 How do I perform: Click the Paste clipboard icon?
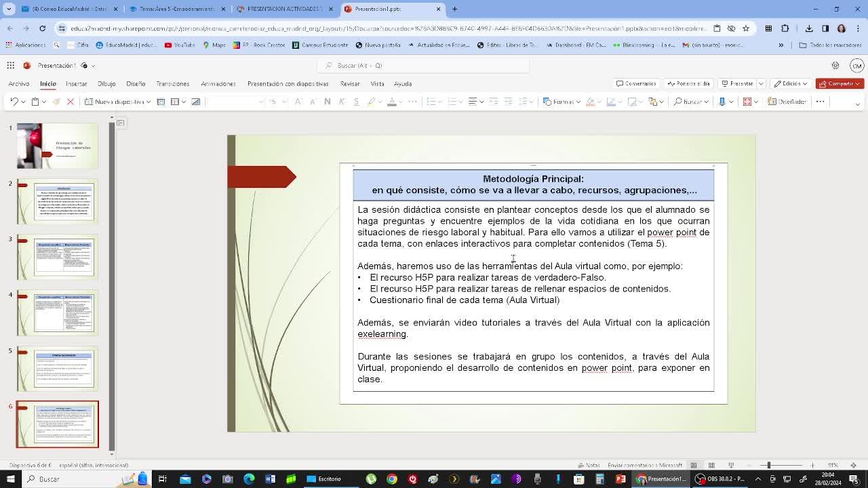click(x=35, y=102)
